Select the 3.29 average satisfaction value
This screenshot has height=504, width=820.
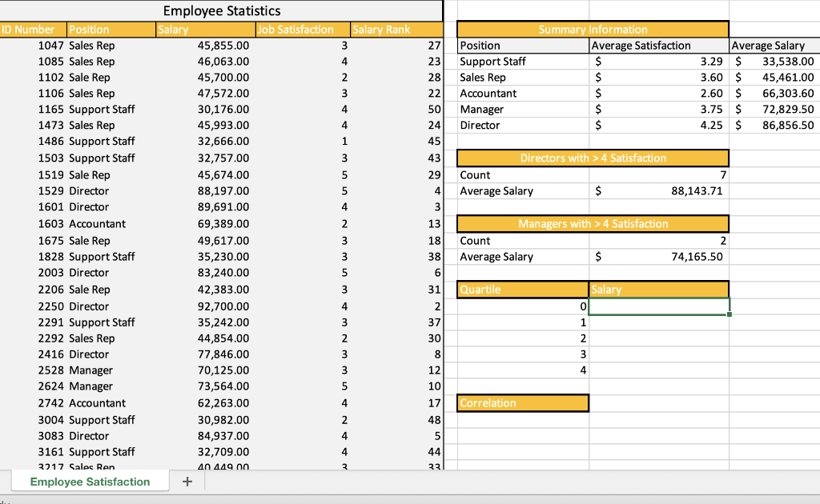659,62
